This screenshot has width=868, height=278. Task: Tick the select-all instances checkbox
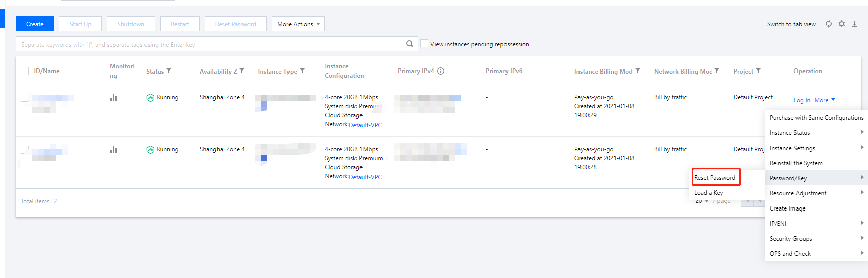[25, 71]
